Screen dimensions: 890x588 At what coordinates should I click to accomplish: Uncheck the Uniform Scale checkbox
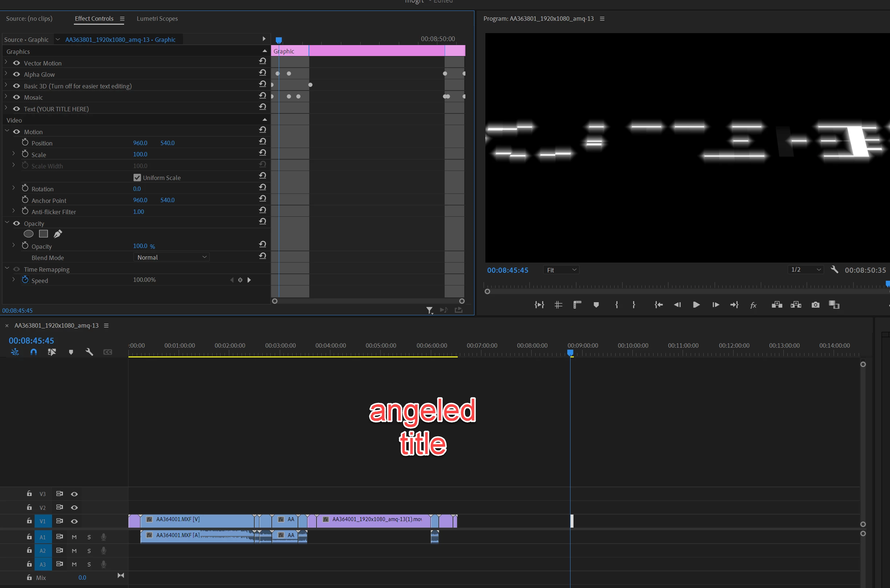coord(137,178)
